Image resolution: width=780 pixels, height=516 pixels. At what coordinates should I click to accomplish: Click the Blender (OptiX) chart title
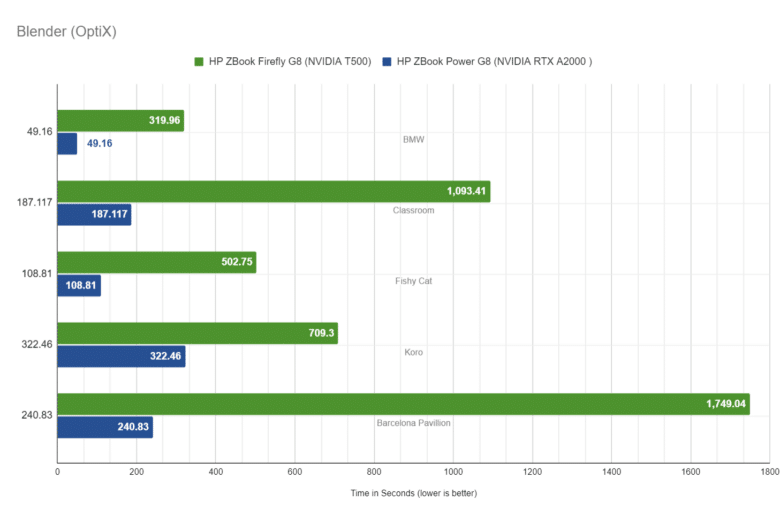67,31
